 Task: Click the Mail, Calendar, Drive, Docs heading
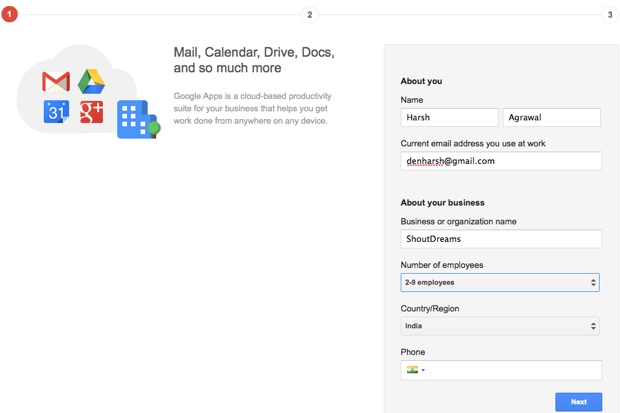point(254,60)
